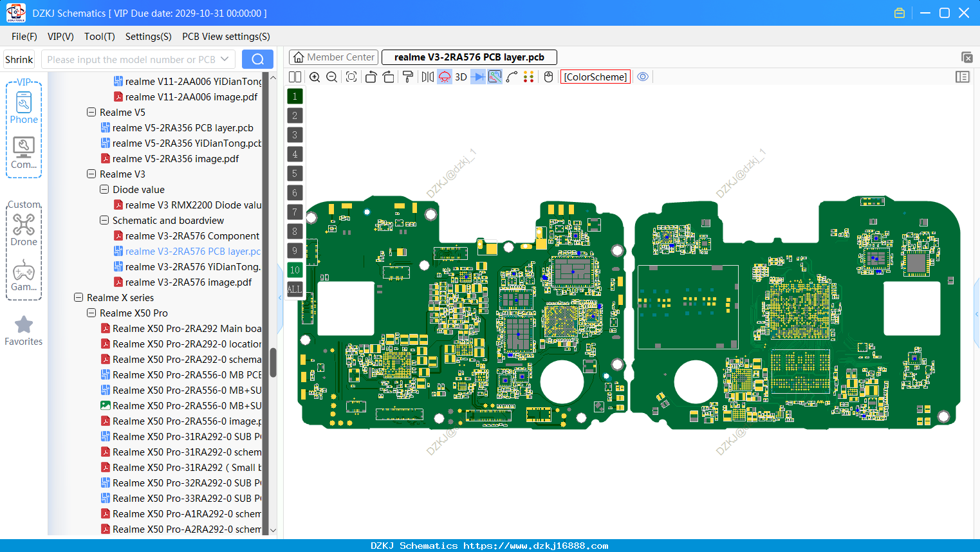Screen dimensions: 980x552
Task: Collapse the Realme V3 tree node
Action: (91, 174)
